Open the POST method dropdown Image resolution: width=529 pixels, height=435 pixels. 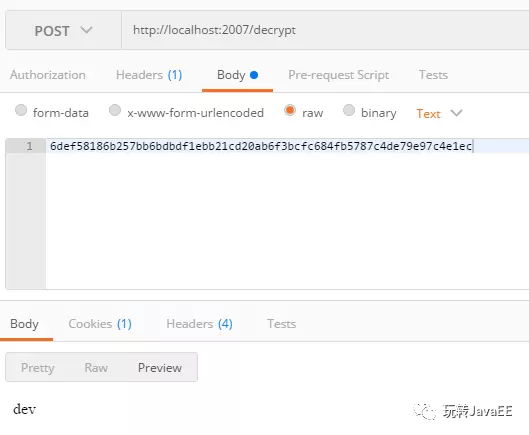coord(63,30)
